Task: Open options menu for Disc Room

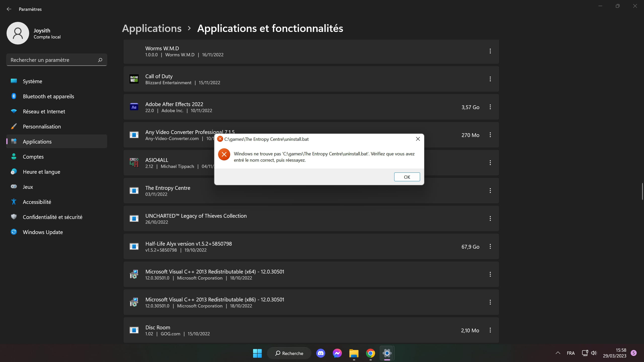Action: (490, 330)
